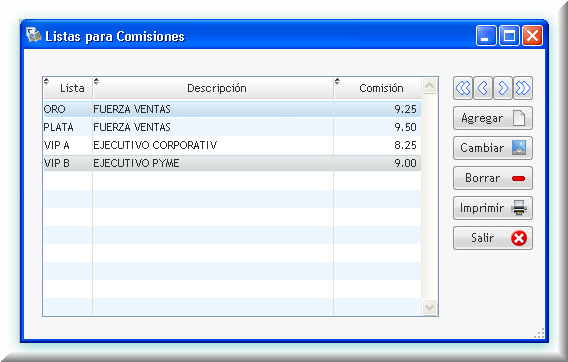Click the window resize grip corner
Screen dimensions: 568x362
tap(539, 333)
